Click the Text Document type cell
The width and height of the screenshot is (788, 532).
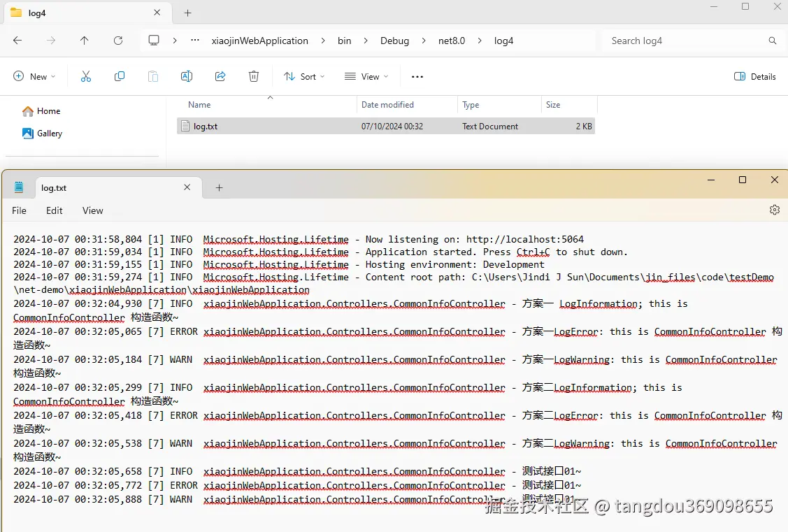[490, 127]
